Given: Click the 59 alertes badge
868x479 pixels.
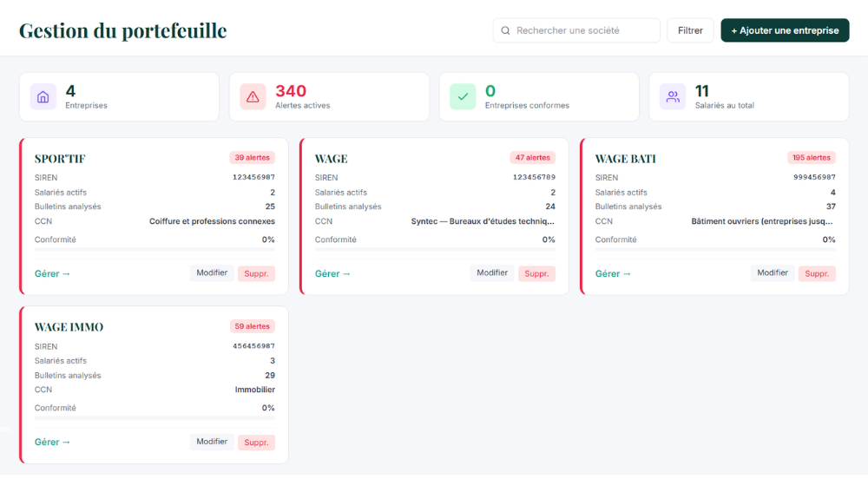Looking at the screenshot, I should [x=252, y=326].
